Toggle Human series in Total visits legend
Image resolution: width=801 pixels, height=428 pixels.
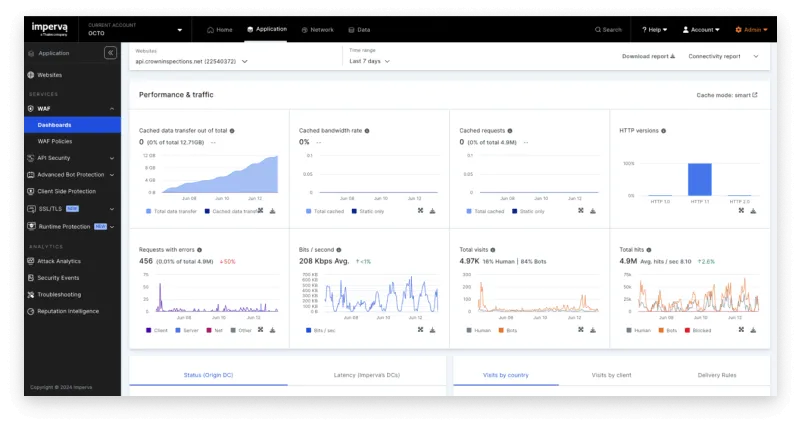tap(479, 330)
